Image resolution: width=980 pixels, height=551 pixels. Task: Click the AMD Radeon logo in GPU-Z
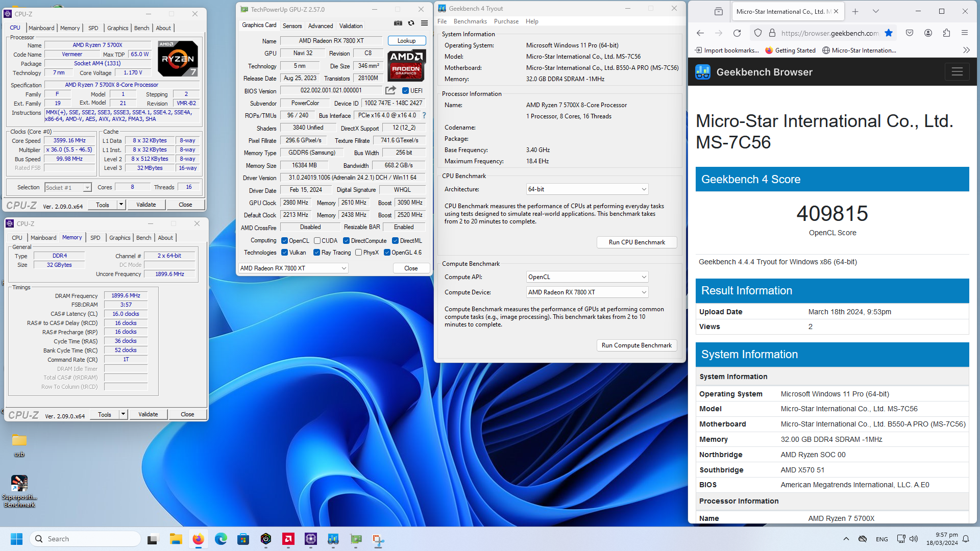point(406,66)
